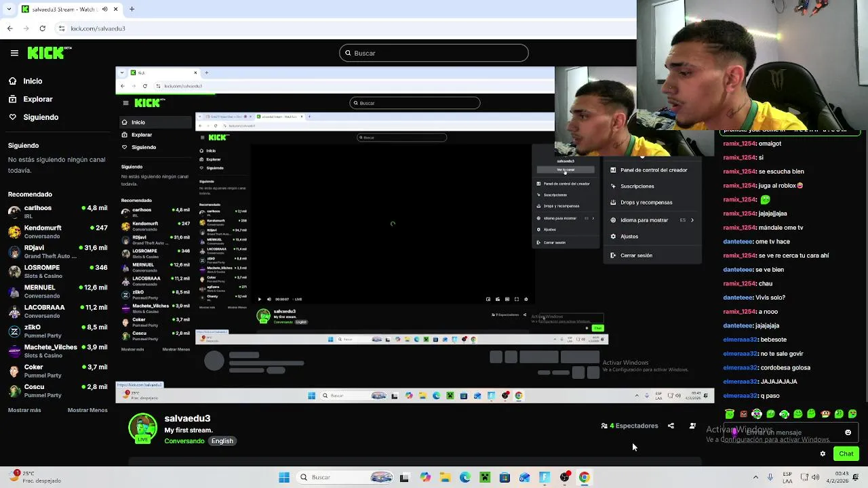Open the Fortnite taskbar icon
The height and width of the screenshot is (488, 868).
545,477
